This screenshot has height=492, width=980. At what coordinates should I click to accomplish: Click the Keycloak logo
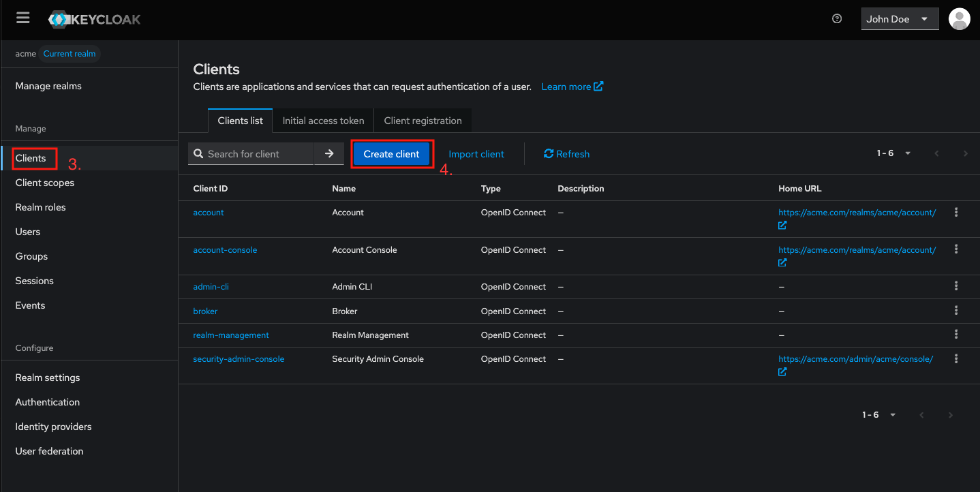pos(94,18)
